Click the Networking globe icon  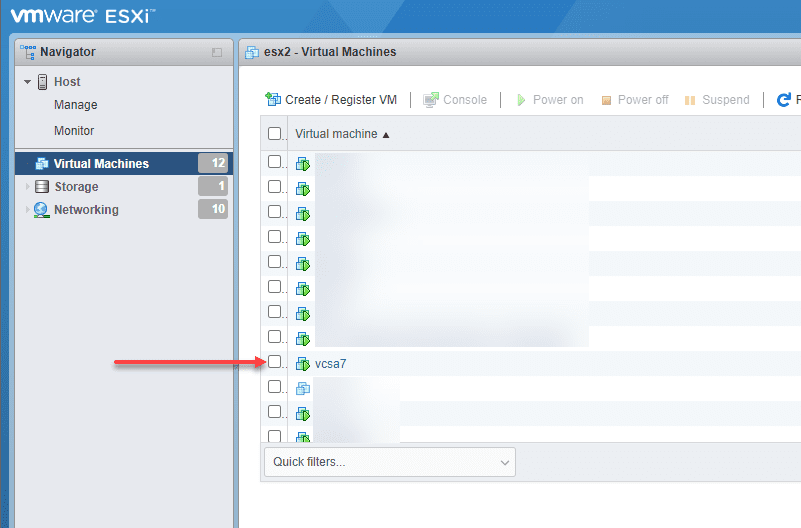click(41, 210)
